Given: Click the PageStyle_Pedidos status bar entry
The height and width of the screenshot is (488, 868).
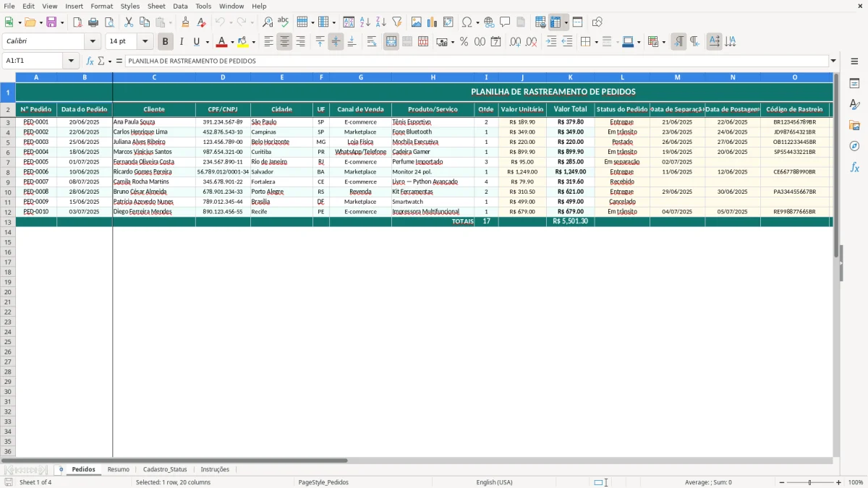Looking at the screenshot, I should click(323, 482).
